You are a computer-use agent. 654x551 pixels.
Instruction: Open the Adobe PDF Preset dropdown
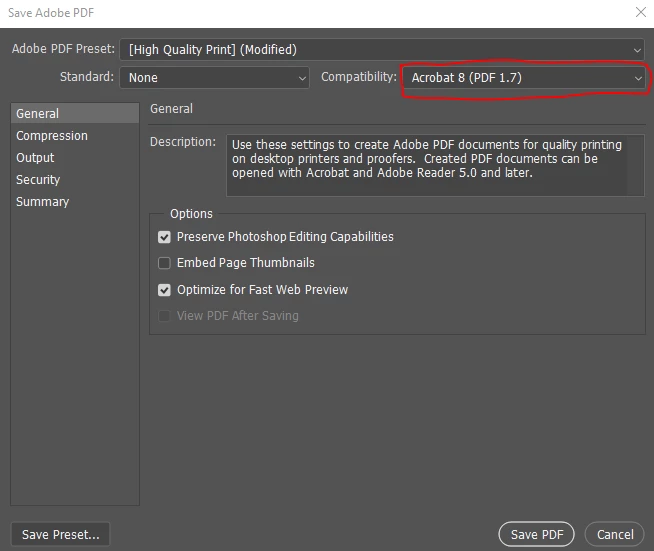coord(382,50)
